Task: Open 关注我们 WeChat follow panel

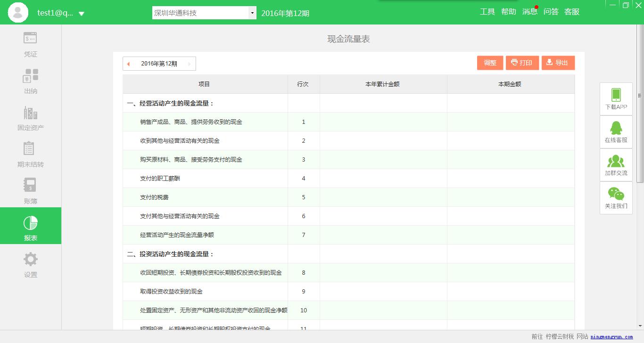Action: [x=616, y=197]
